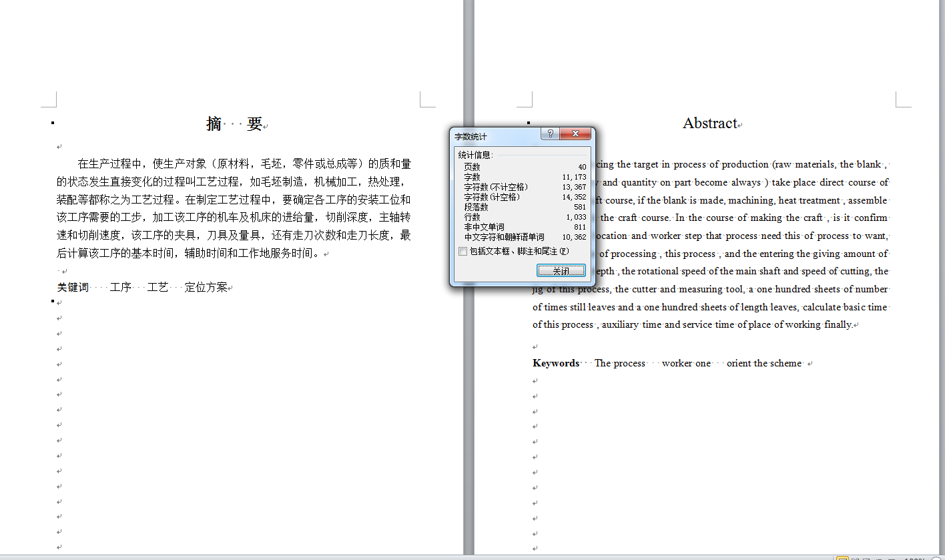Viewport: 945px width, 560px height.
Task: Switch to Web Layout view
Action: pos(866,557)
